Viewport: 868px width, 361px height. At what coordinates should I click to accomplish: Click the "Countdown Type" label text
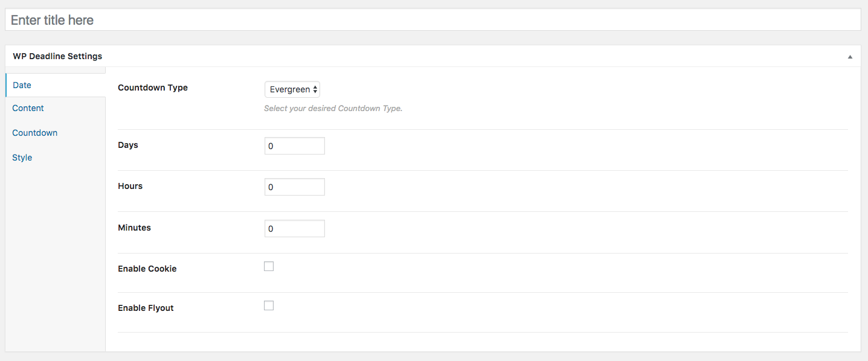153,88
